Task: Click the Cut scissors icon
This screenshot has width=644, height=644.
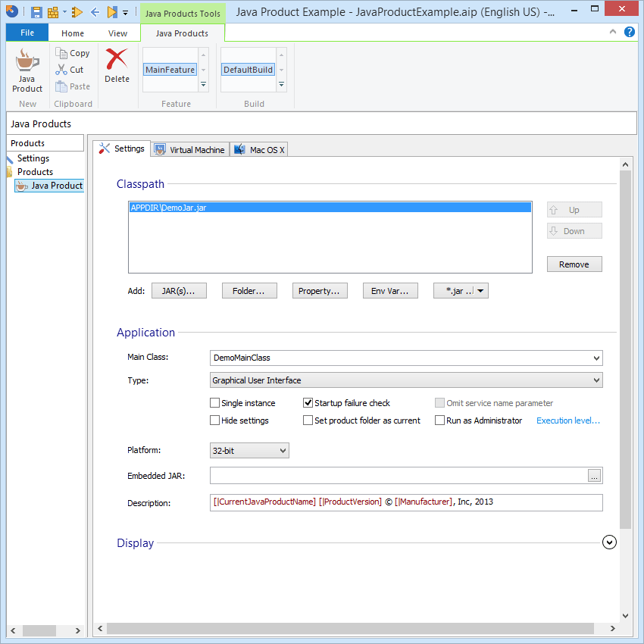Action: tap(62, 70)
